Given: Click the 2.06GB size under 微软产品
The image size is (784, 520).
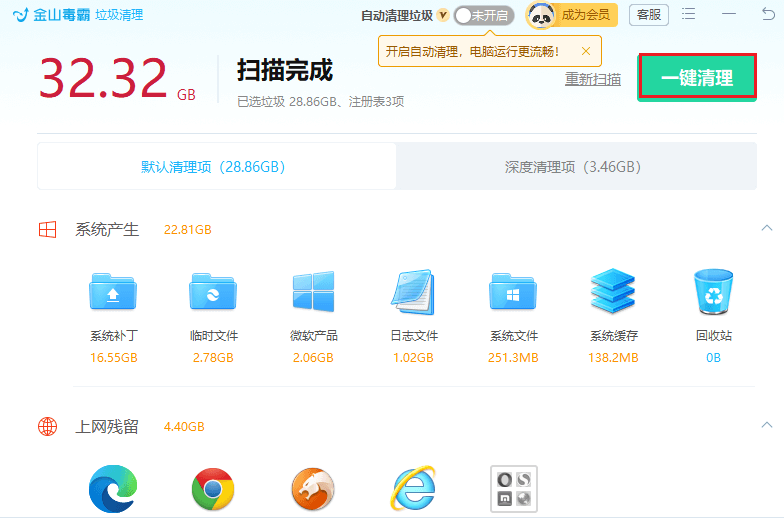Looking at the screenshot, I should click(313, 358).
